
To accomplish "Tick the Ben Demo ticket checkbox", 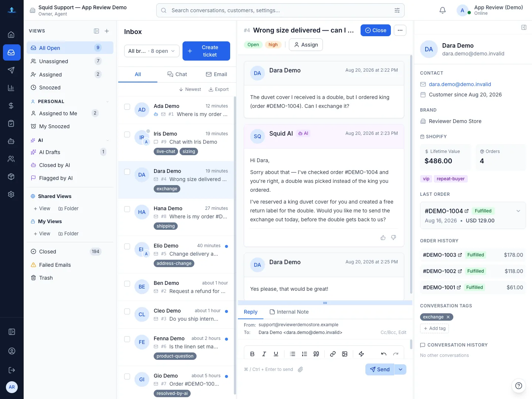I will coord(127,284).
